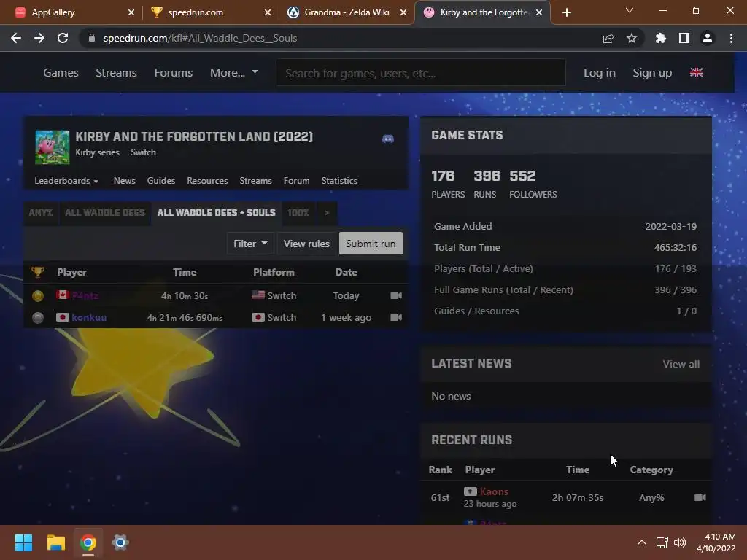Open the Switch platform link
Screen dimensions: 747x560
tap(144, 152)
